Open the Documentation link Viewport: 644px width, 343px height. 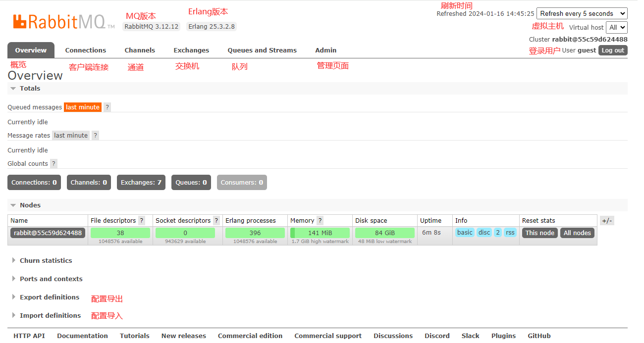[x=82, y=336]
